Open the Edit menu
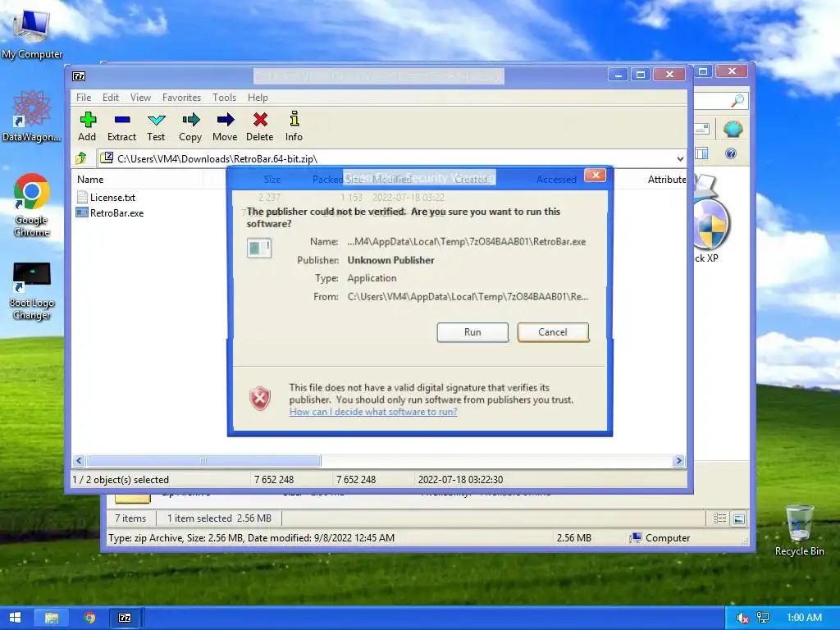Screen dimensions: 840x630 point(111,97)
